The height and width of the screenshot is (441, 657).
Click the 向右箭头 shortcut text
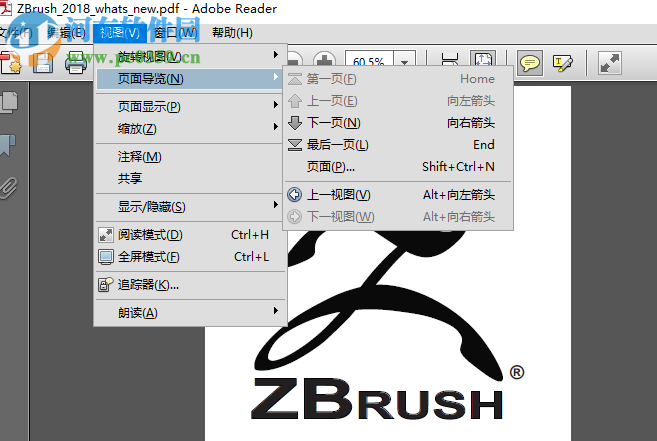pos(471,123)
